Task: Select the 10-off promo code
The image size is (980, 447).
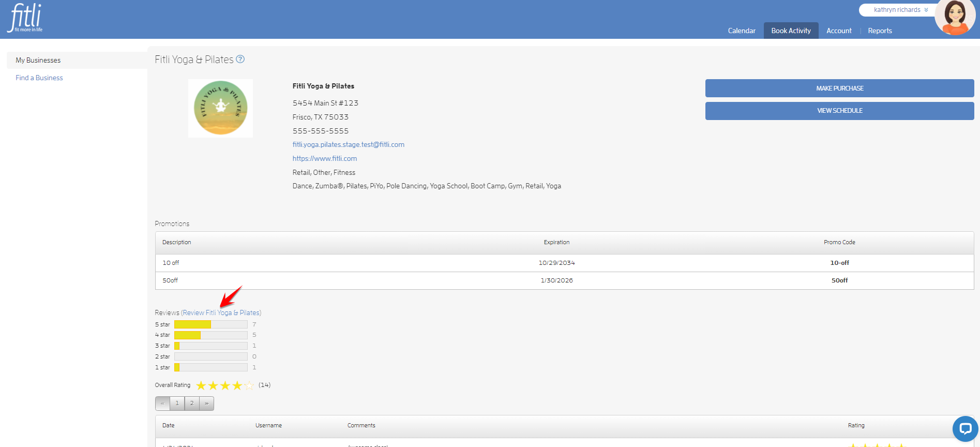Action: point(839,263)
